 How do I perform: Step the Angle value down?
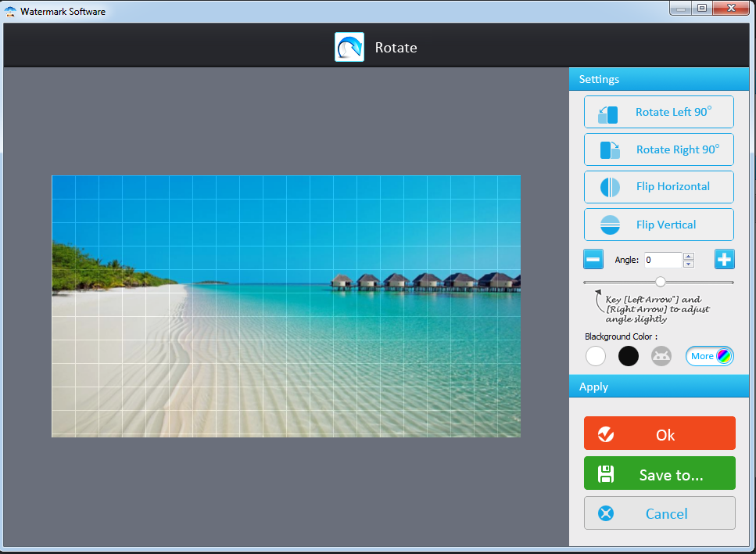click(689, 264)
